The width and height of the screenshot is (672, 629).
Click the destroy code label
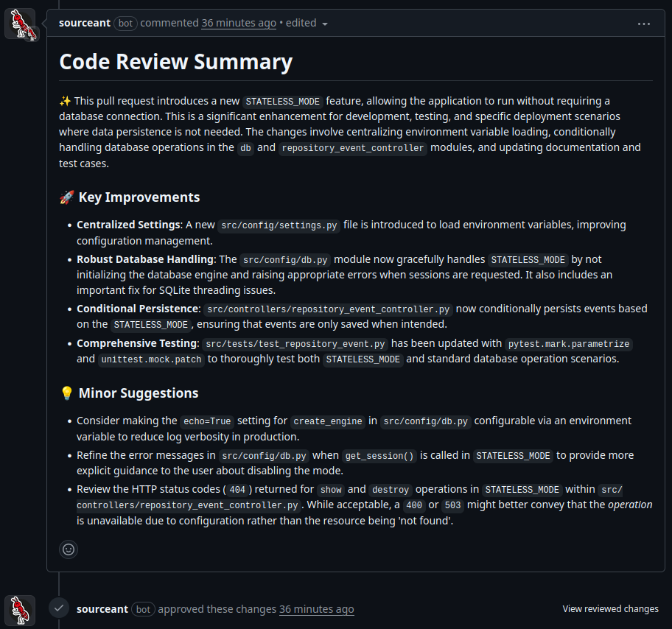[391, 491]
